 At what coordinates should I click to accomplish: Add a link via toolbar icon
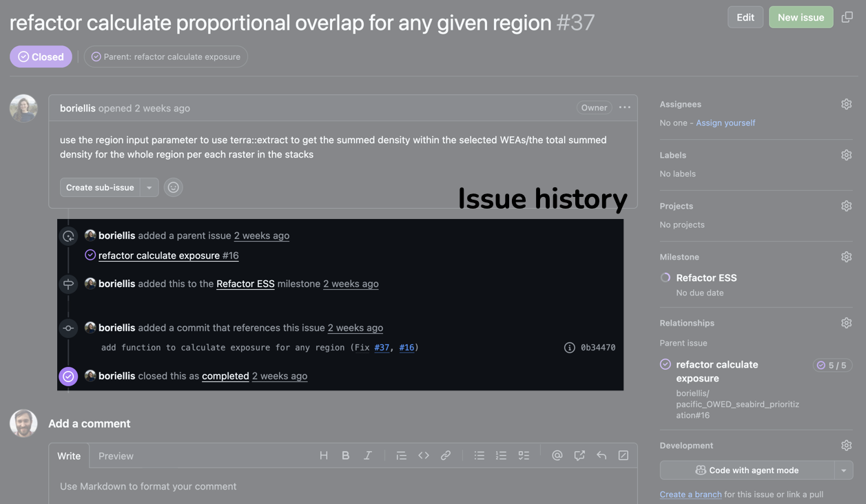click(x=446, y=456)
